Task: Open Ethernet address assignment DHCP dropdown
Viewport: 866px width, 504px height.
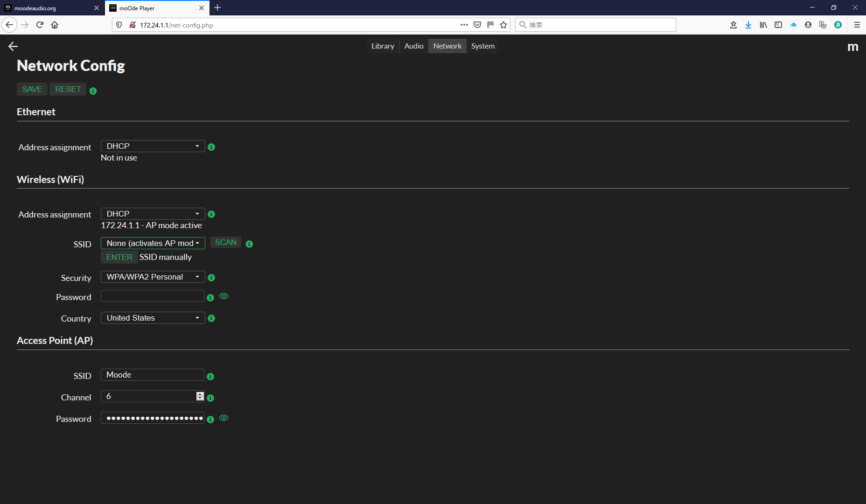Action: click(x=153, y=147)
